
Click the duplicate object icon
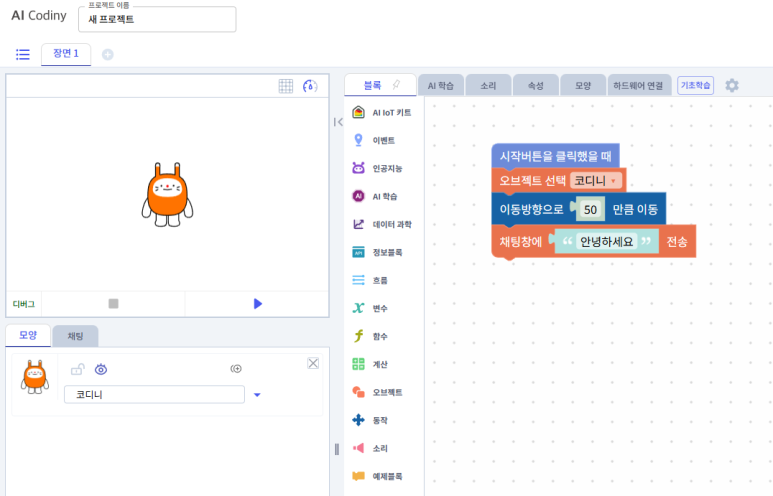236,369
